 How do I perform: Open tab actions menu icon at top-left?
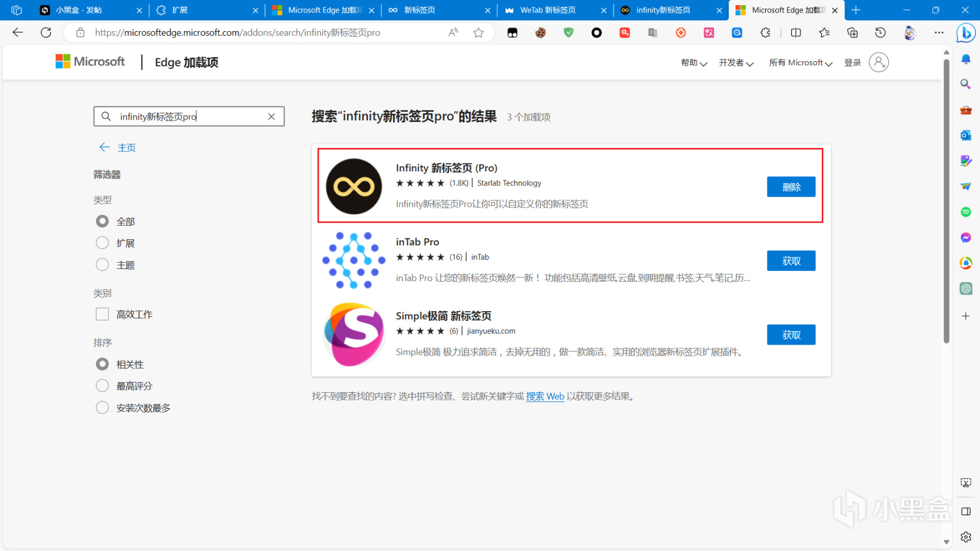(x=16, y=10)
